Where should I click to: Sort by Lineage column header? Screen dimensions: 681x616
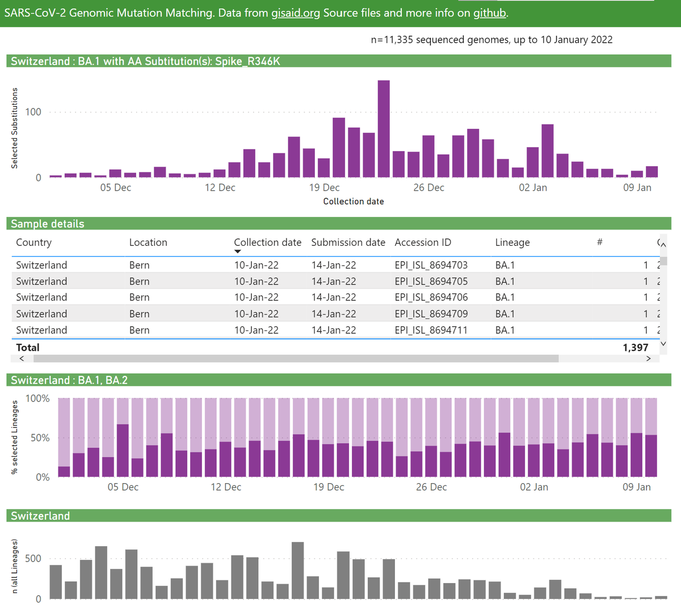(x=512, y=242)
